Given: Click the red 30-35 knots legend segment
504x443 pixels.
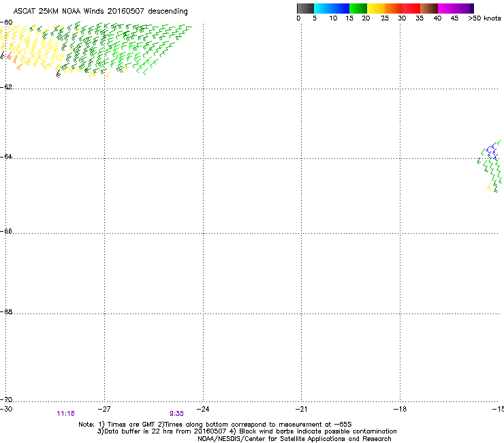Looking at the screenshot, I should tap(411, 8).
